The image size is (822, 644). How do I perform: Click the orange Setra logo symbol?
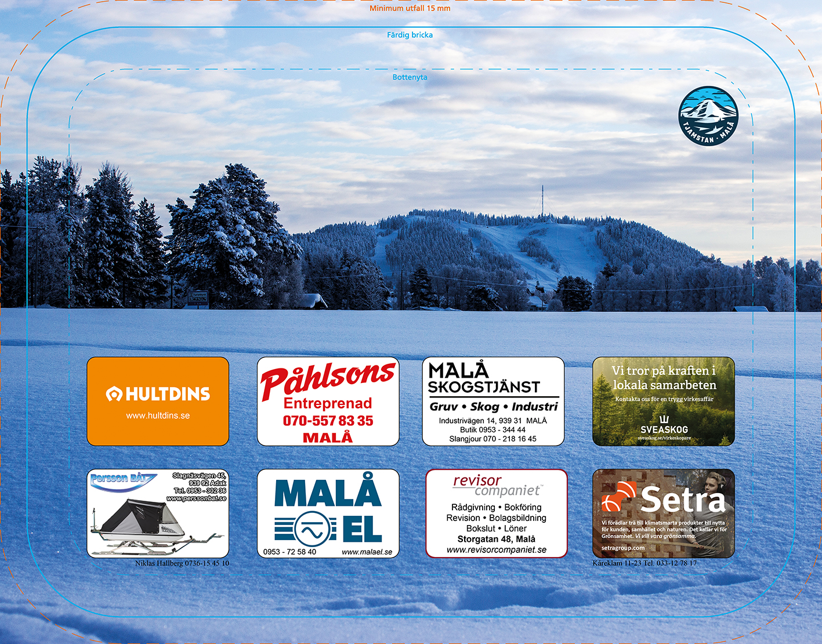(619, 496)
